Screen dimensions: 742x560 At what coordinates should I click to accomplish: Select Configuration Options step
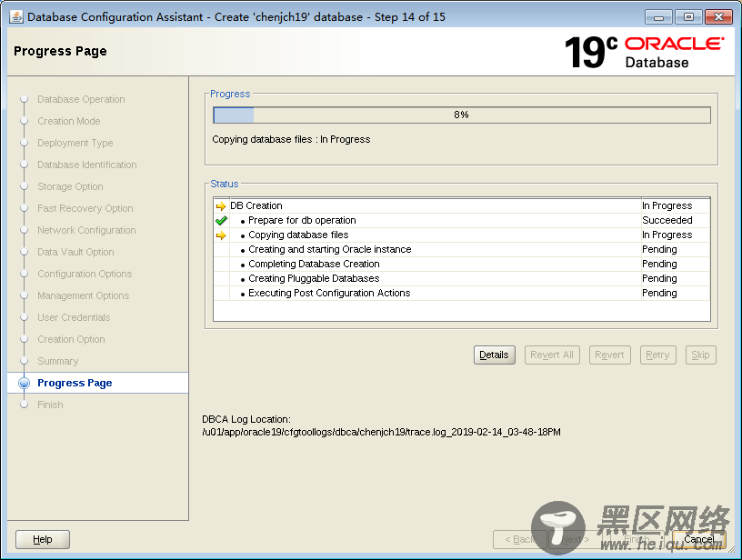point(85,274)
